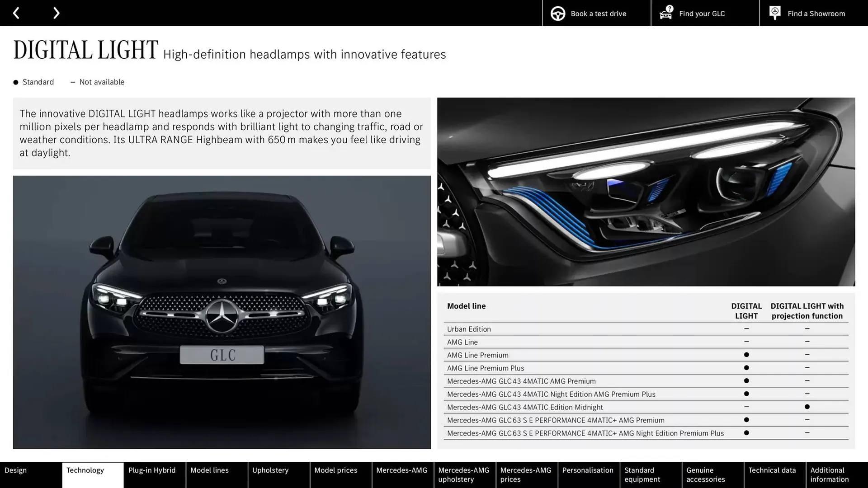
Task: Click DIGITAL LIGHT with projection function header
Action: point(807,311)
